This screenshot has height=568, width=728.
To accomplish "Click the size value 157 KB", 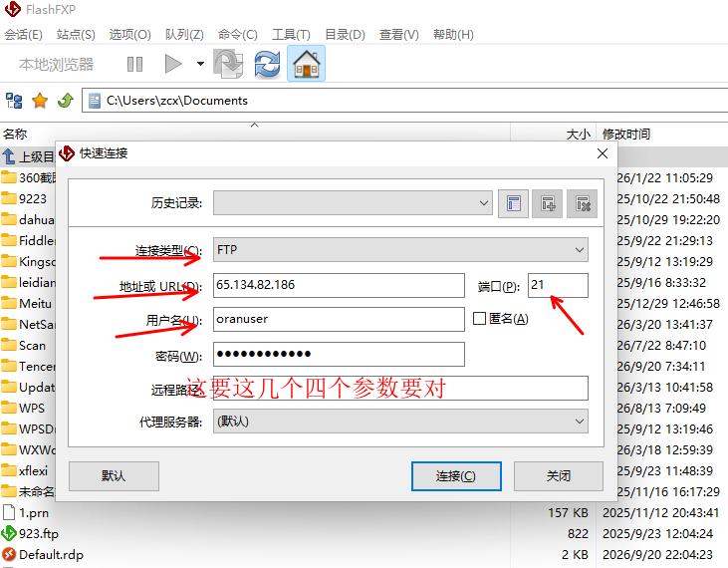I will 568,513.
